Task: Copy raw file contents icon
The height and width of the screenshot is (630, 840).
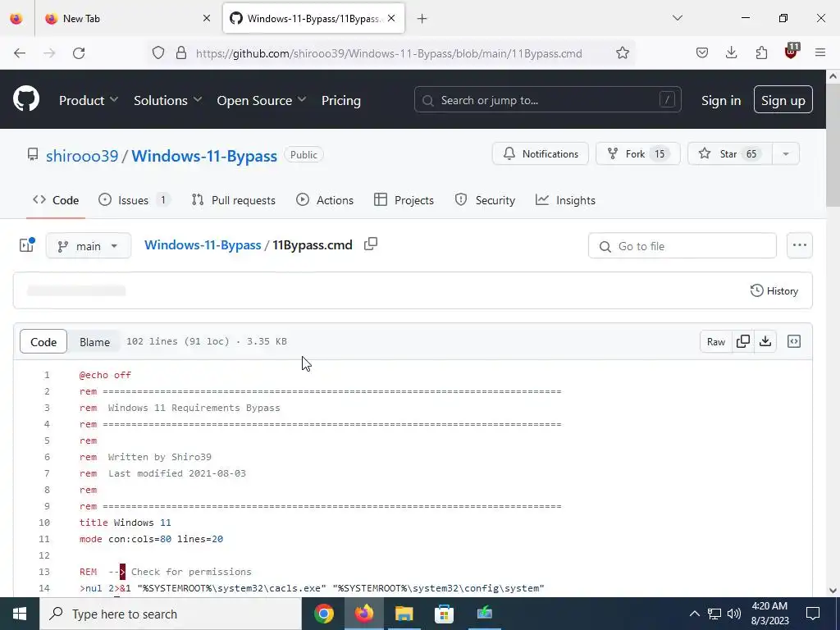Action: [x=743, y=341]
